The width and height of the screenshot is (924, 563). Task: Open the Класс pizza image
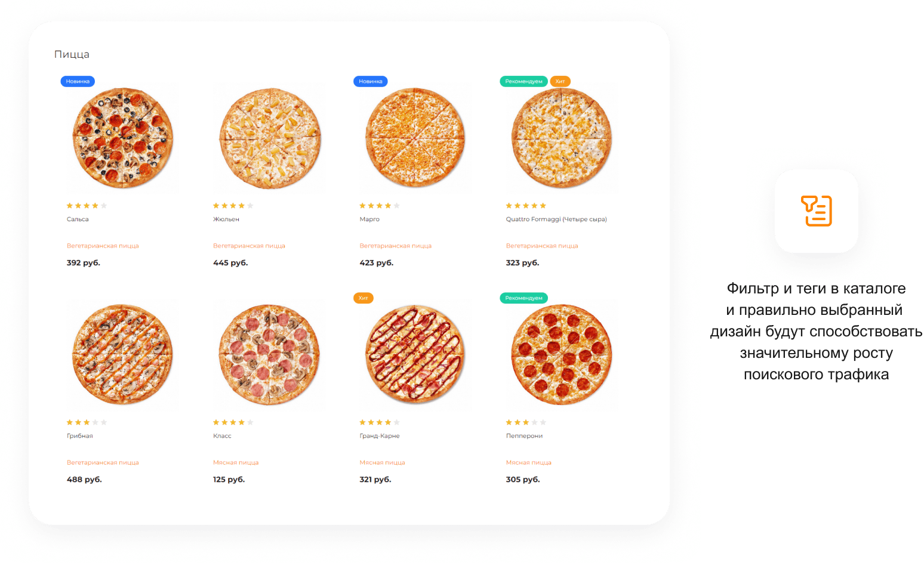tap(269, 355)
